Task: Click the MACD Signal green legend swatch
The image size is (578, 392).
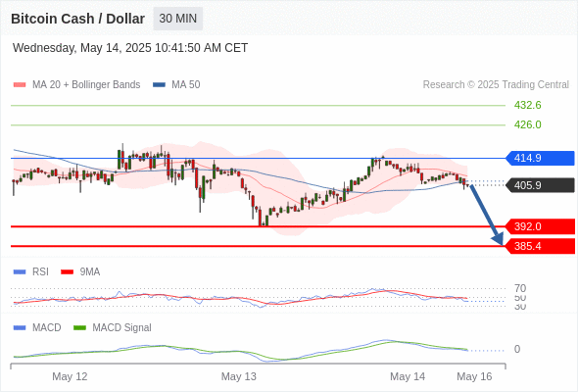Action: (79, 328)
